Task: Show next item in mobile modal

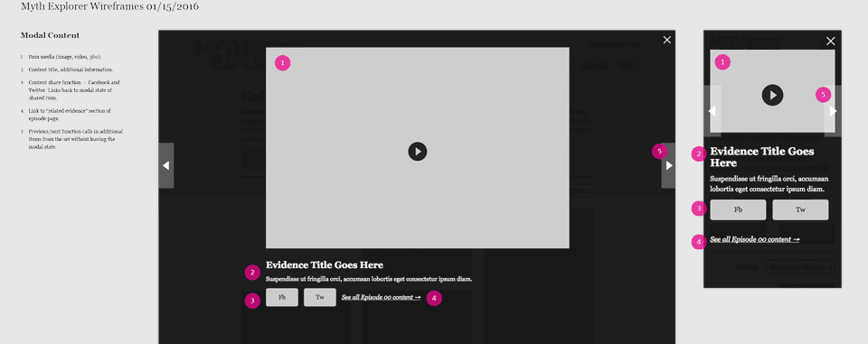Action: pos(833,111)
